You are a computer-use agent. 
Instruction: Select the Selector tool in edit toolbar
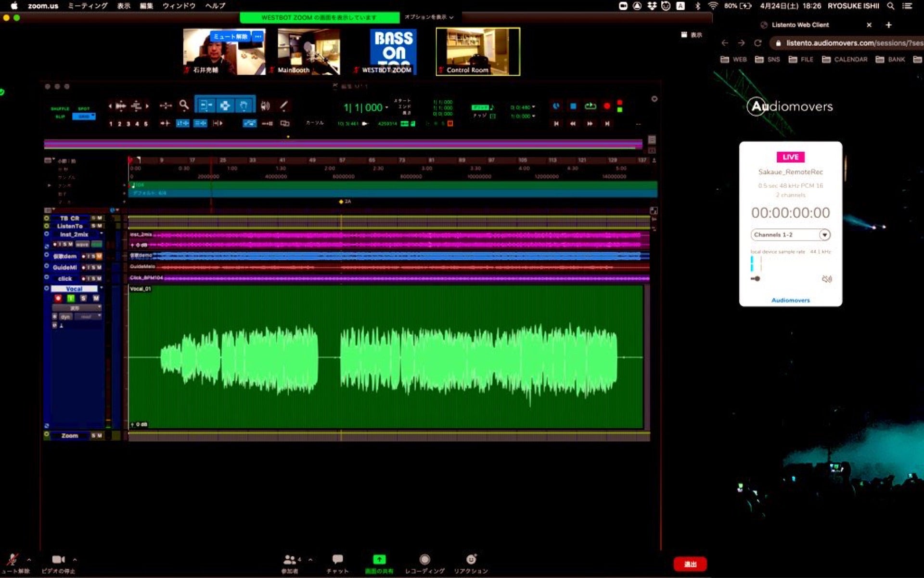(225, 105)
